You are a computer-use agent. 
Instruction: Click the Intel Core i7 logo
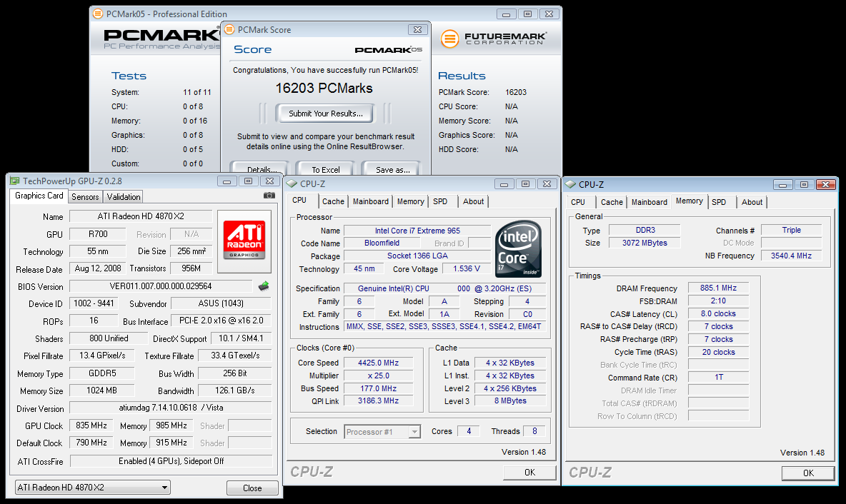(518, 248)
